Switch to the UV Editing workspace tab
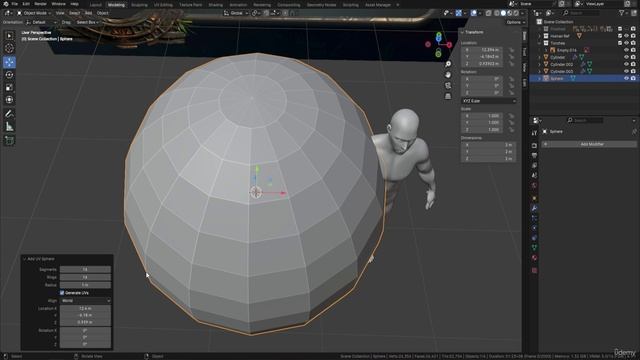 coord(163,5)
